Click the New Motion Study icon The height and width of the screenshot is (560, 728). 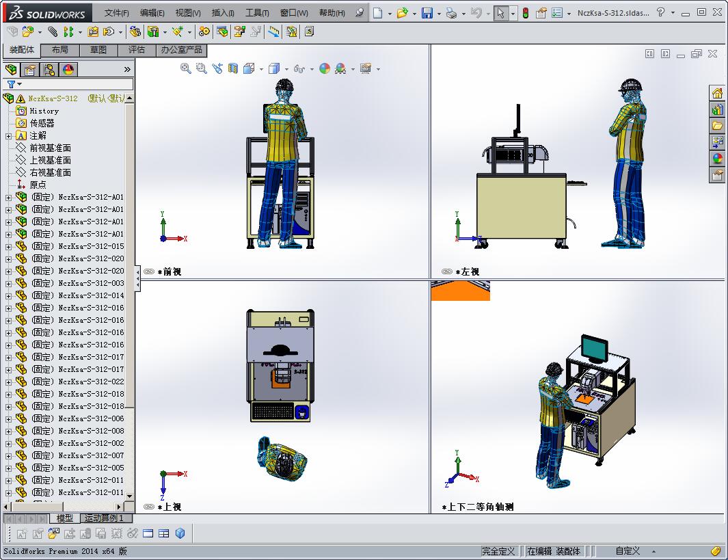click(x=204, y=31)
